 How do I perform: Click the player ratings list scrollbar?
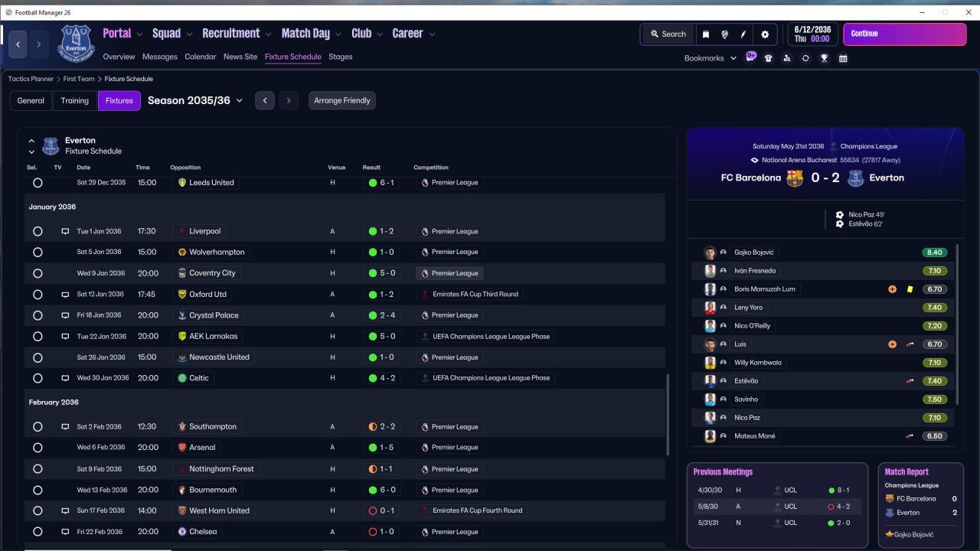[x=958, y=324]
